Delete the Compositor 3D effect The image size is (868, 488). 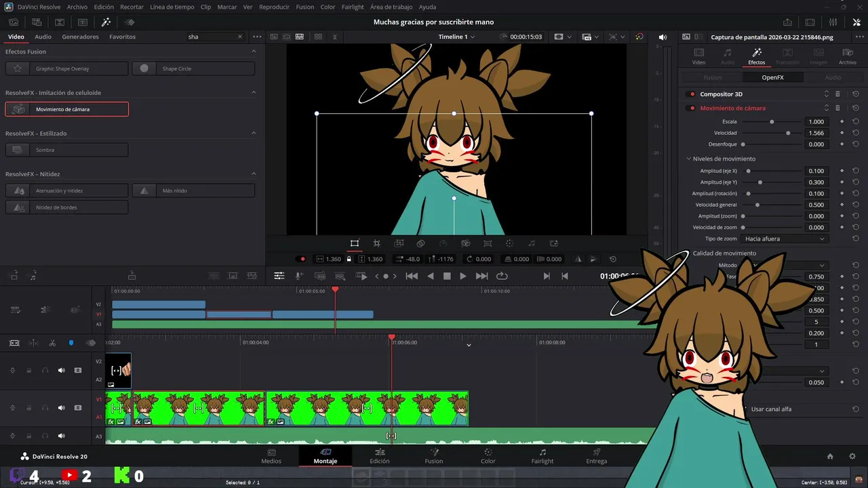tap(837, 94)
